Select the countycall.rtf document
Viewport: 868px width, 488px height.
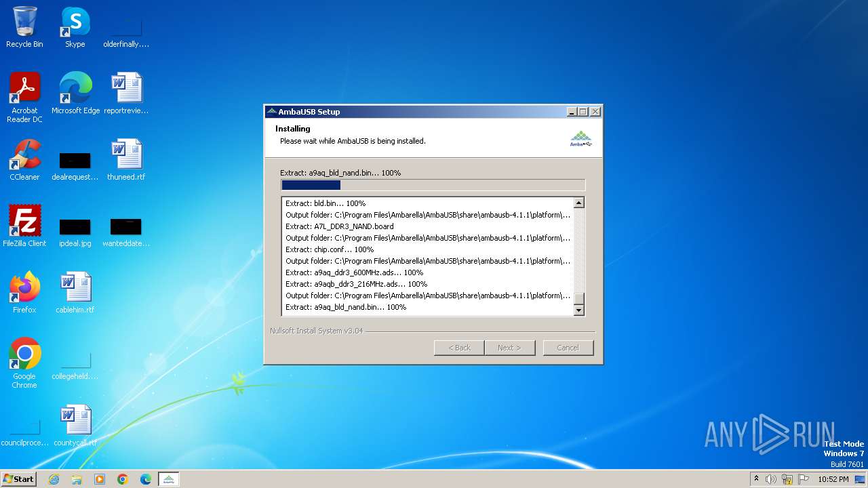75,425
